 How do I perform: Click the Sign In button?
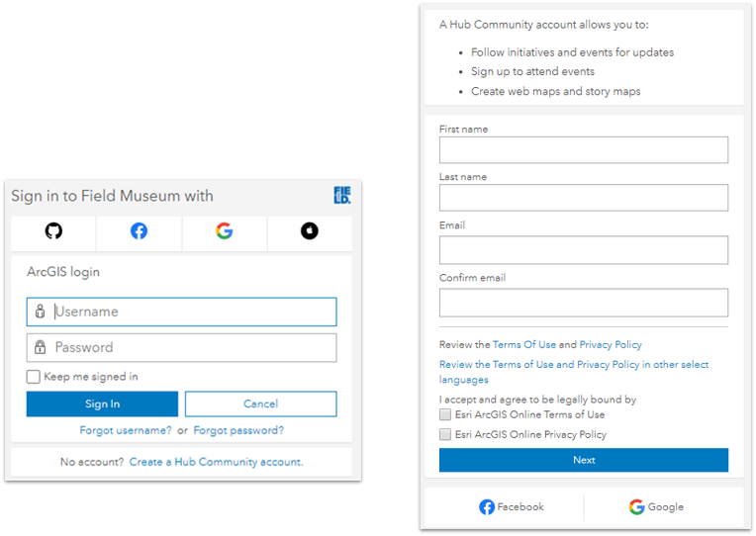102,403
